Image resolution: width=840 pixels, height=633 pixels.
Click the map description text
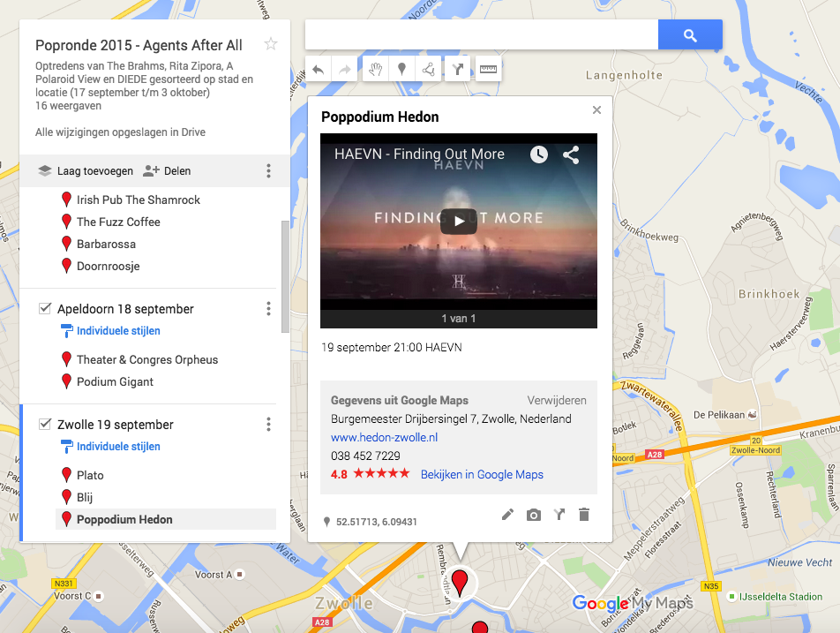pyautogui.click(x=144, y=79)
